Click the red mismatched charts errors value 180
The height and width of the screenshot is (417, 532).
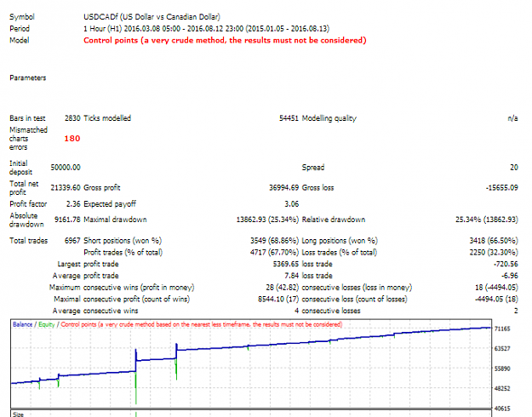tap(72, 139)
